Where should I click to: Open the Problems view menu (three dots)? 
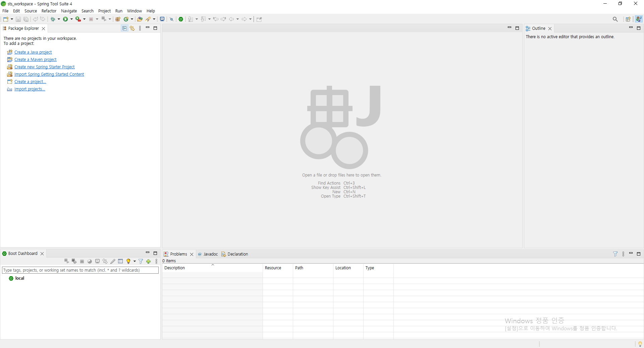click(623, 254)
